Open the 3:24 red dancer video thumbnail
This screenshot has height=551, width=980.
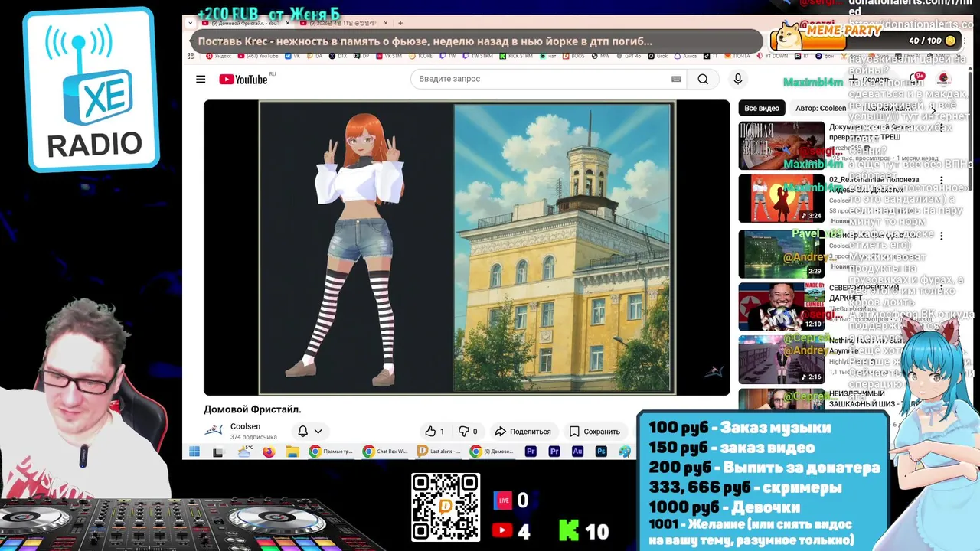coord(782,199)
